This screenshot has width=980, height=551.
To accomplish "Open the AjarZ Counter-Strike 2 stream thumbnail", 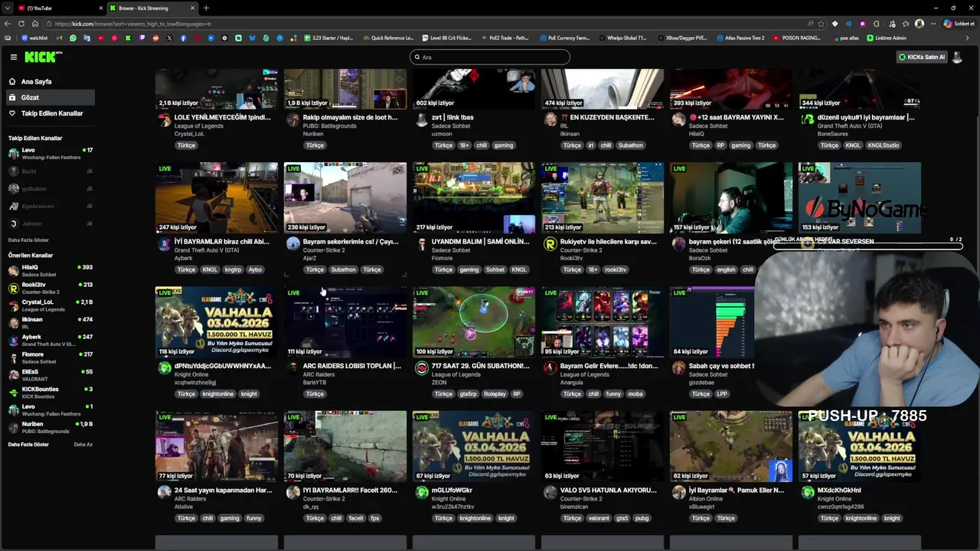I will 345,197.
